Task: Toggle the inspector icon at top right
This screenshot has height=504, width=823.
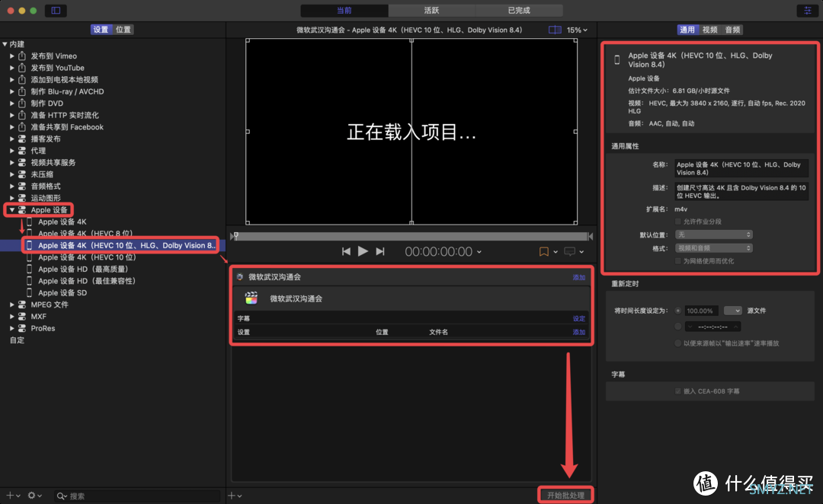Action: (x=807, y=11)
